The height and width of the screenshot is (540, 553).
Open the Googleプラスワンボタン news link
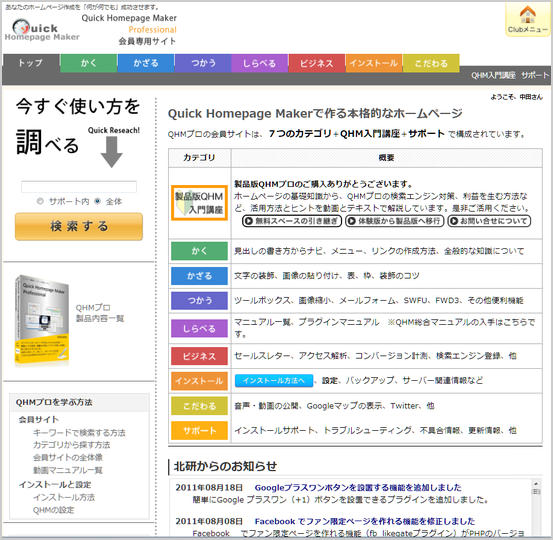[x=358, y=488]
